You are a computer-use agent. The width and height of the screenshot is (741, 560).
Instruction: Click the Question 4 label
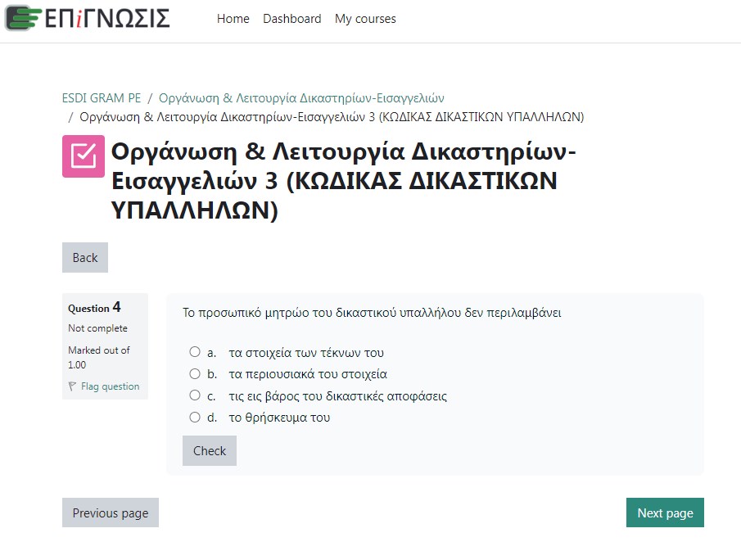pos(94,308)
